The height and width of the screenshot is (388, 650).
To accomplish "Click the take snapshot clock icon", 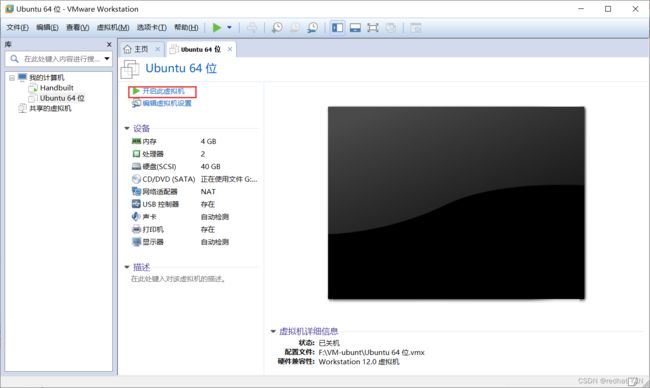I will (277, 28).
